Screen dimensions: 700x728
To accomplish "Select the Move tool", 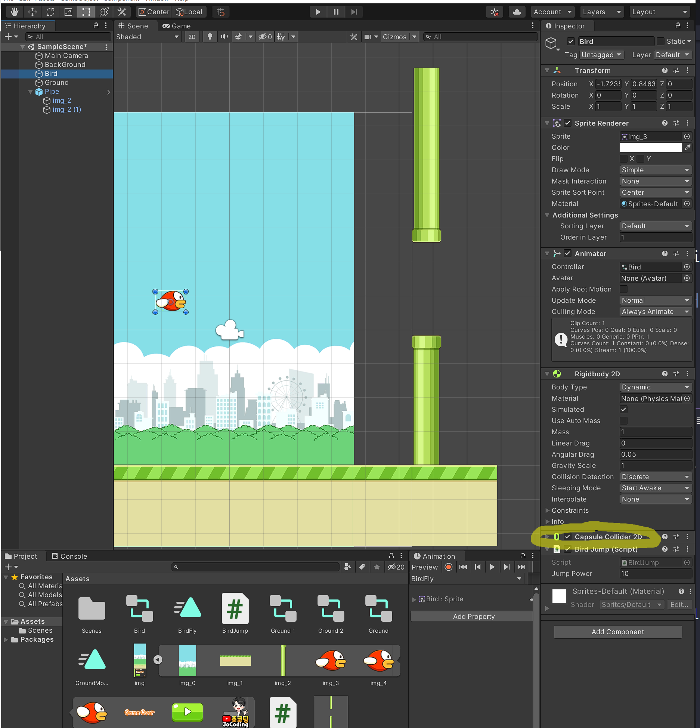I will [x=32, y=12].
